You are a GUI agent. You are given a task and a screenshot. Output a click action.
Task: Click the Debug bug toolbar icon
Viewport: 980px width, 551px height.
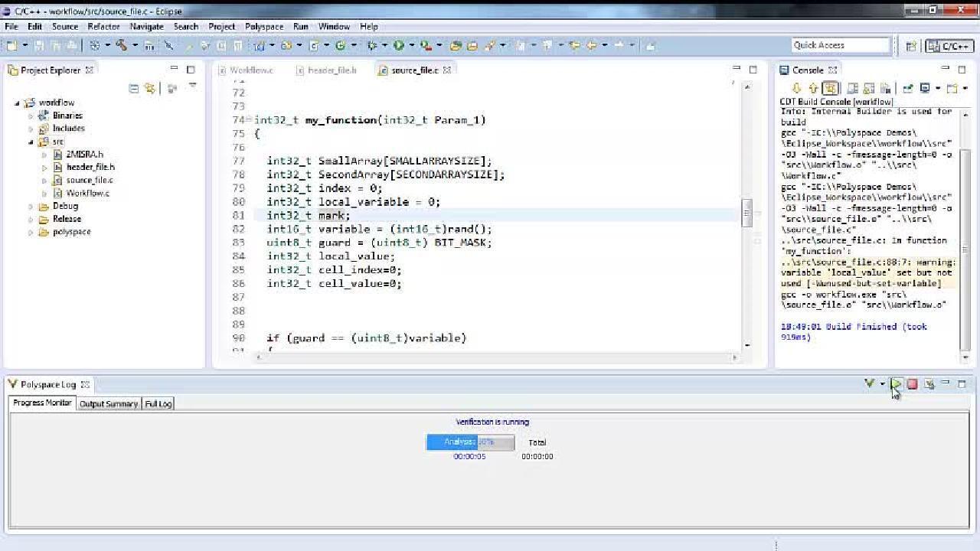[371, 46]
